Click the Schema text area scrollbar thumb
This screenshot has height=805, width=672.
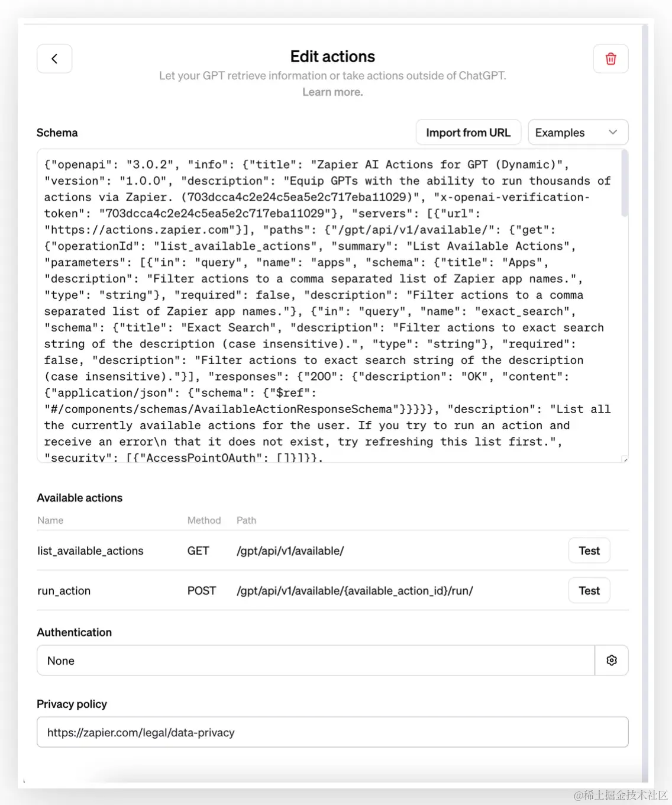pos(625,183)
